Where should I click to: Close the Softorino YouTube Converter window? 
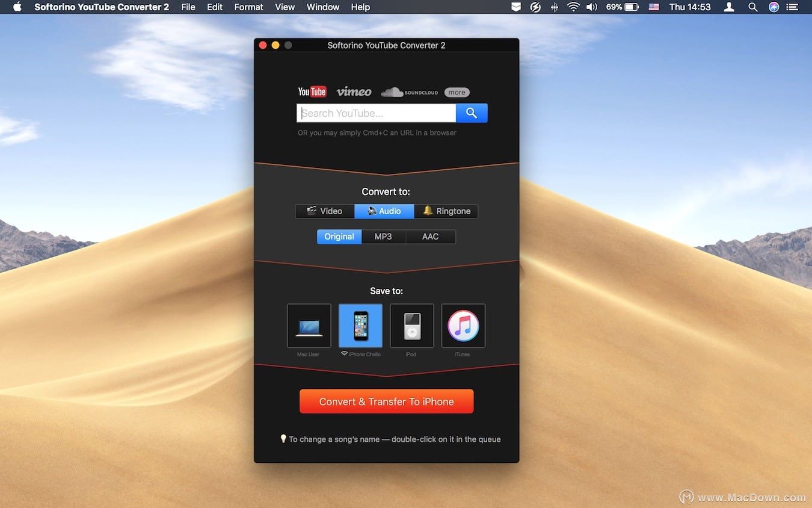coord(263,45)
